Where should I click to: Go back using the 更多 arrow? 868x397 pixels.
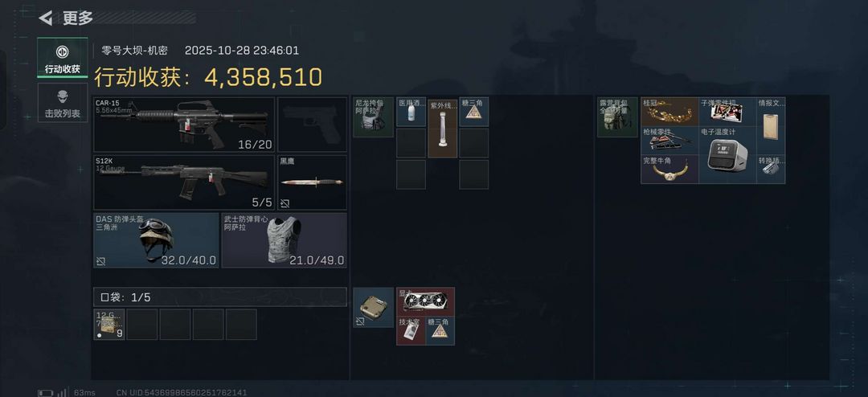(x=45, y=18)
